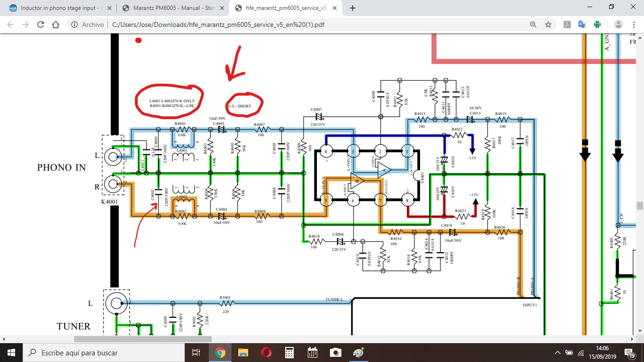
Task: Open Chrome's three-dot menu
Action: pyautogui.click(x=634, y=25)
